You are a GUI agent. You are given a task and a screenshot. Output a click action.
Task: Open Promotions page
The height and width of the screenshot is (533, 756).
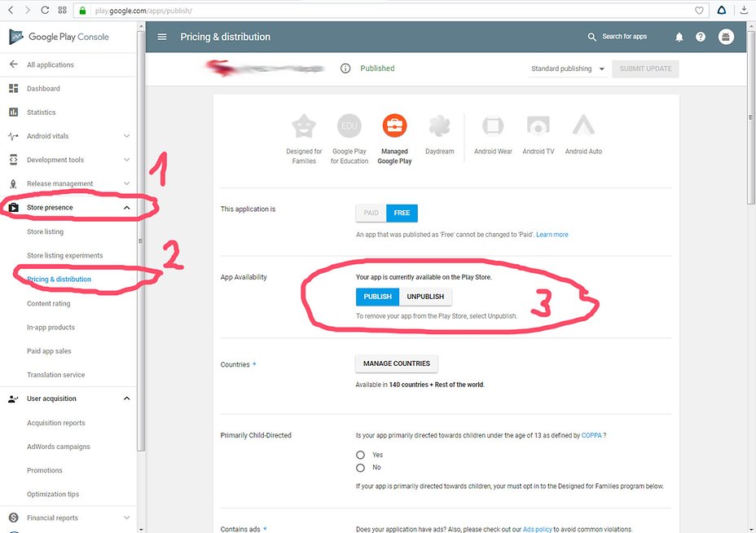point(44,470)
